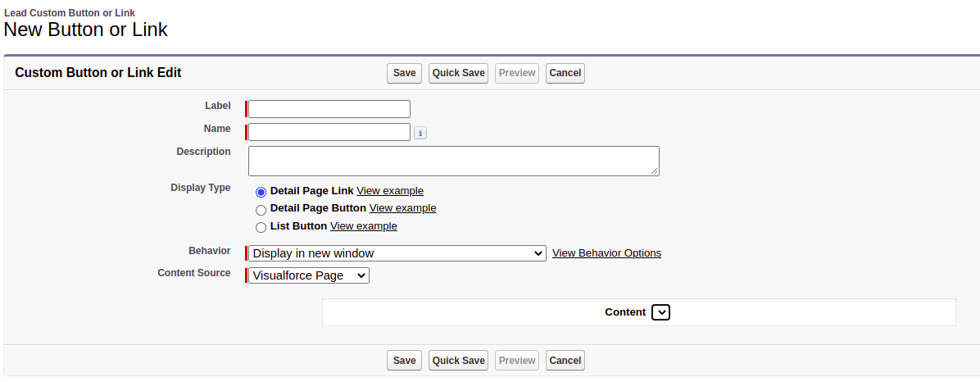Viewport: 980px width, 382px height.
Task: Click the bottom Save button
Action: coord(404,361)
